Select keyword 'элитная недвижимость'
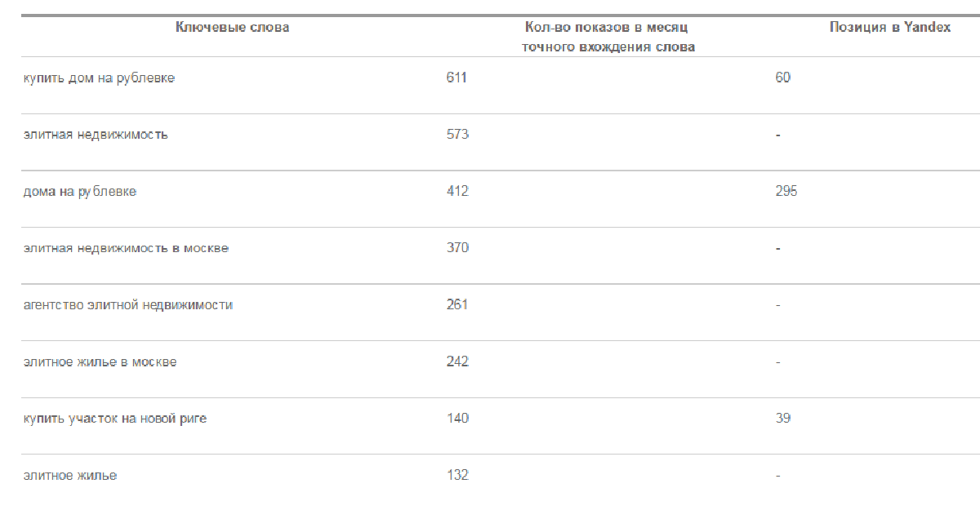Viewport: 980px width, 510px height. tap(96, 135)
